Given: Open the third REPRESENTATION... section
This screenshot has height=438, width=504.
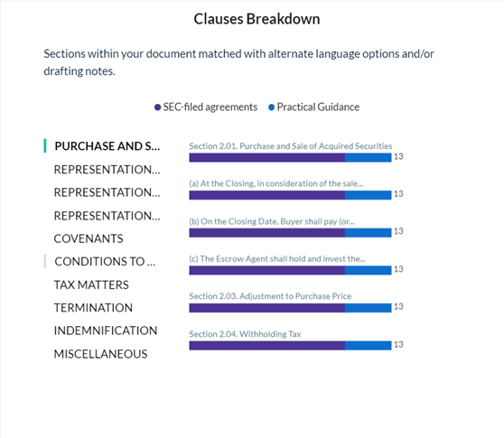Looking at the screenshot, I should point(107,216).
